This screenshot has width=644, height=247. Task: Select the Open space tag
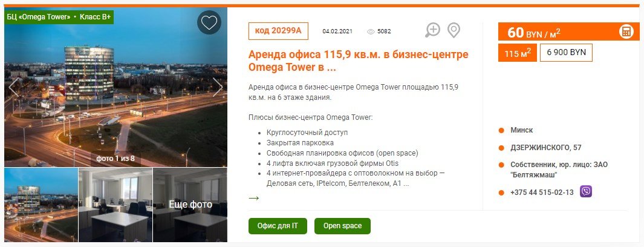coord(342,226)
